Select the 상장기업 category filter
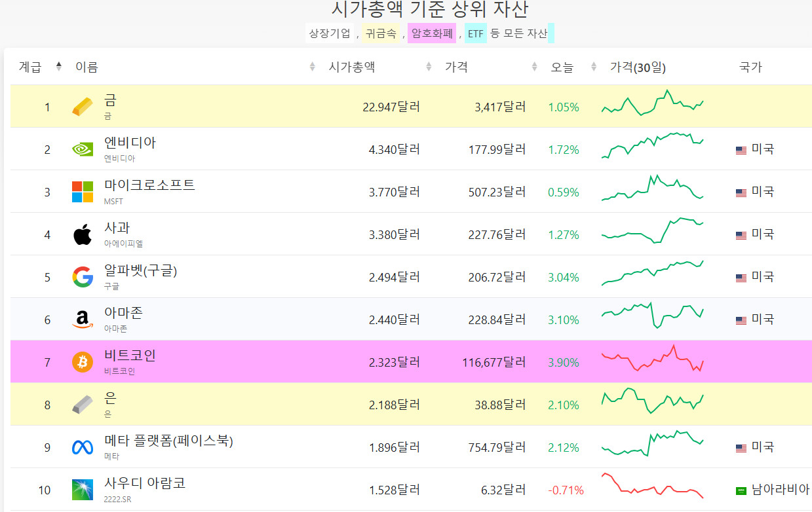Image resolution: width=812 pixels, height=512 pixels. click(x=330, y=33)
